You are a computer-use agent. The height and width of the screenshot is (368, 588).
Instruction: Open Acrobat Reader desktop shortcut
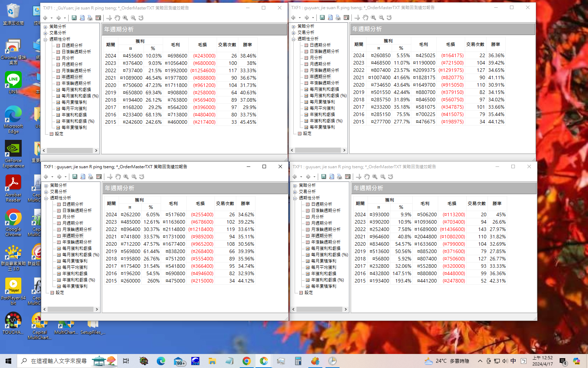coord(13,189)
